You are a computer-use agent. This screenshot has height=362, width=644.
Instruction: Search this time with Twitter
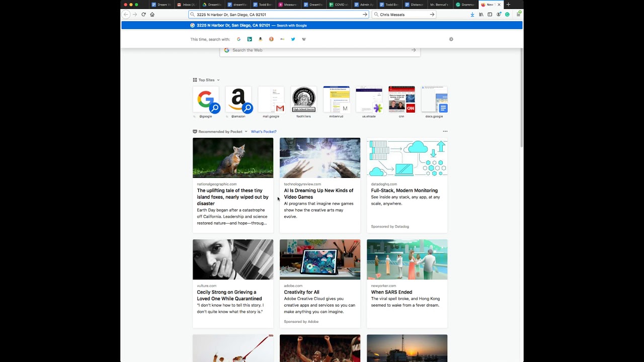[x=293, y=39]
